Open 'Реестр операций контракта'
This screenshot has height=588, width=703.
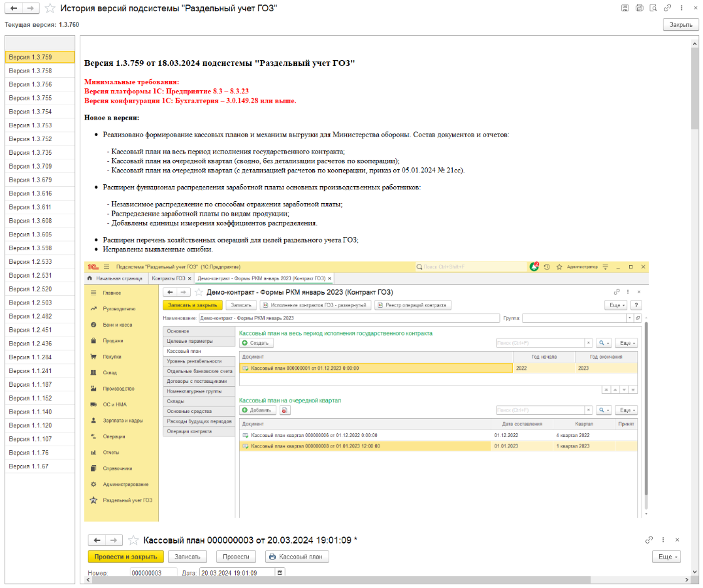[412, 305]
